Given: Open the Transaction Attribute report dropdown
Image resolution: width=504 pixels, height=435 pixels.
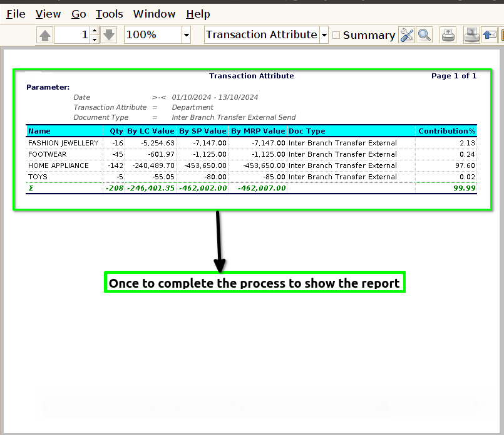Looking at the screenshot, I should click(324, 35).
